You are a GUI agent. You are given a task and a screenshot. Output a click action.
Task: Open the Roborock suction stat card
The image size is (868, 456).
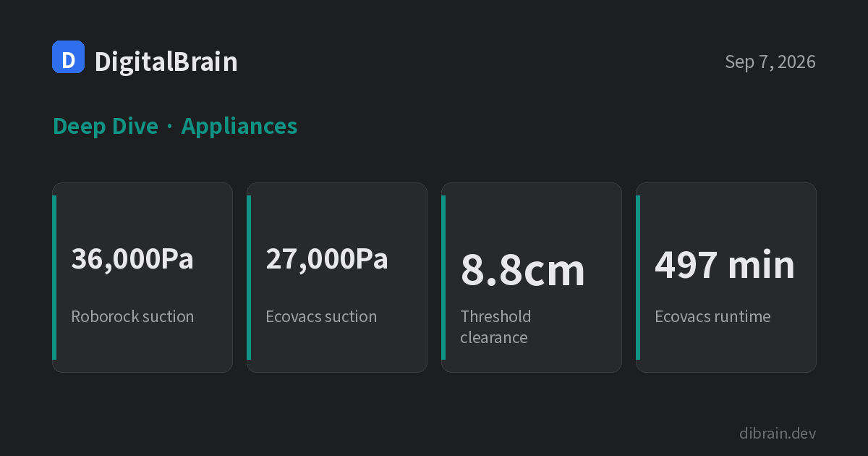coord(142,278)
